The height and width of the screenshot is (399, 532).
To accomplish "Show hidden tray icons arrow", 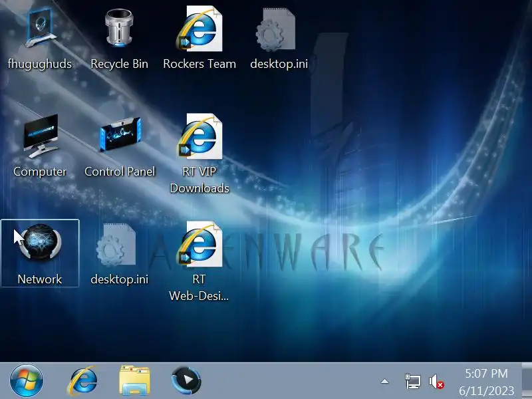I will pos(384,381).
